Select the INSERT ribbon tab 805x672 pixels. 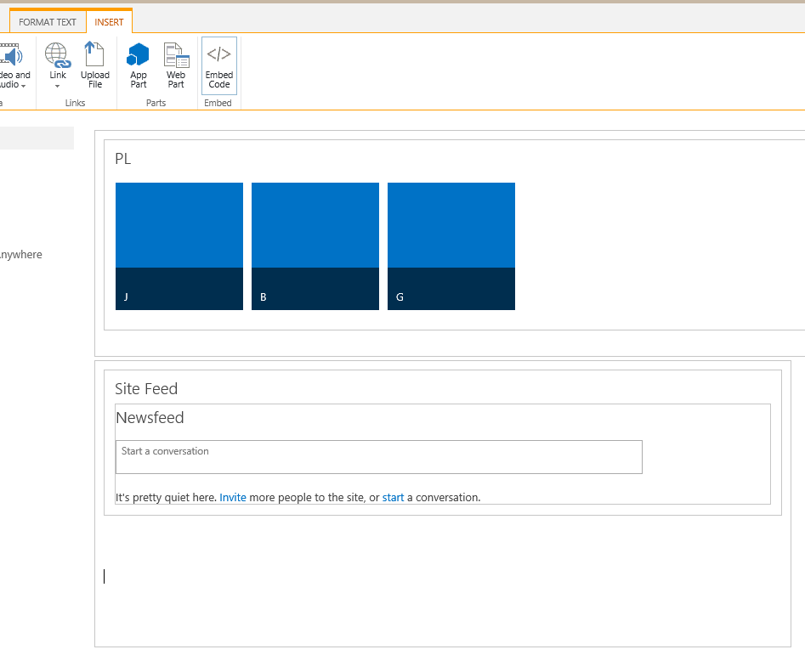109,22
